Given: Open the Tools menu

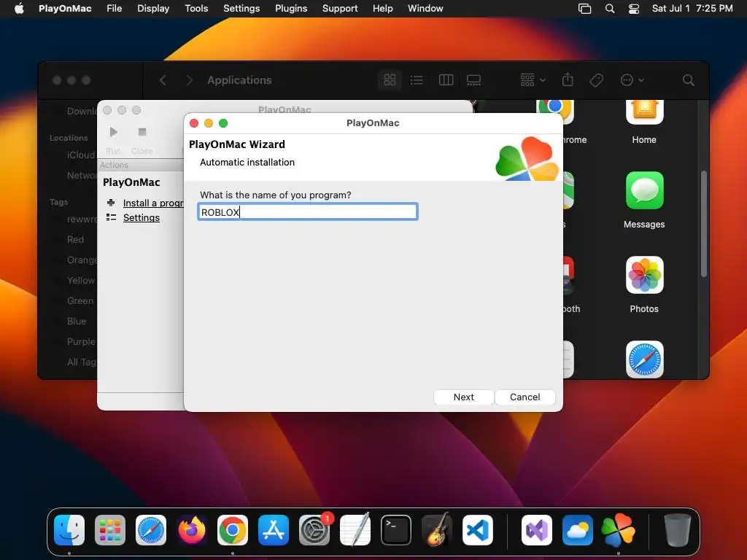Looking at the screenshot, I should (x=196, y=8).
